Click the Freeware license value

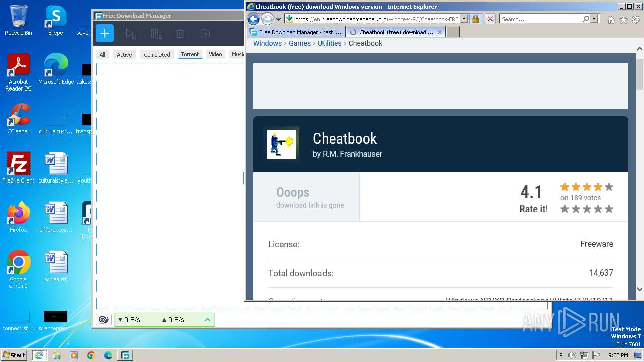coord(597,244)
